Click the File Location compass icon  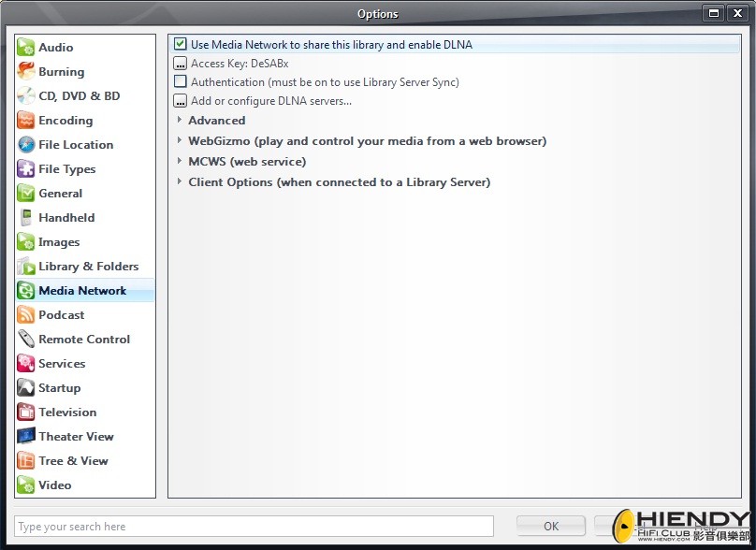tap(26, 145)
